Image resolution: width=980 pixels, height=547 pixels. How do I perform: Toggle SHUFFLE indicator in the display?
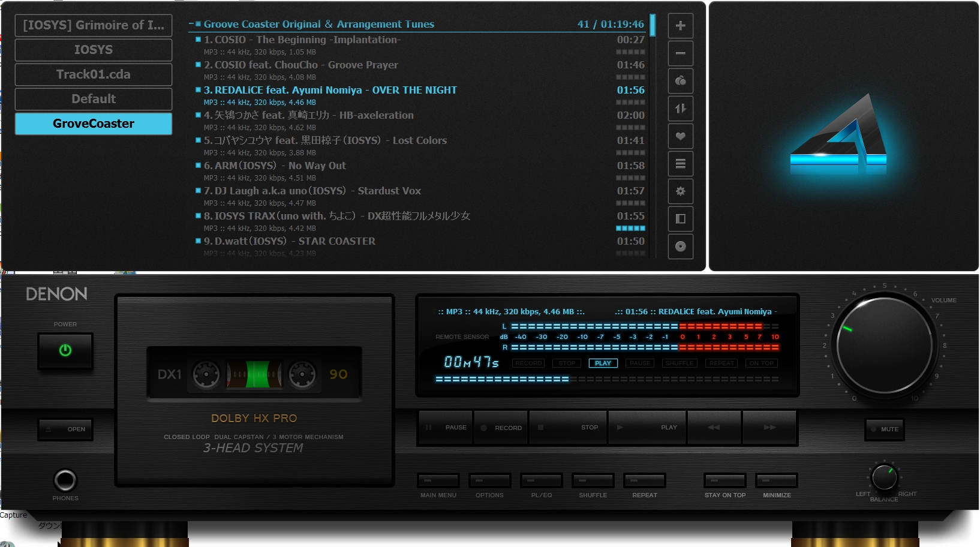pyautogui.click(x=680, y=363)
